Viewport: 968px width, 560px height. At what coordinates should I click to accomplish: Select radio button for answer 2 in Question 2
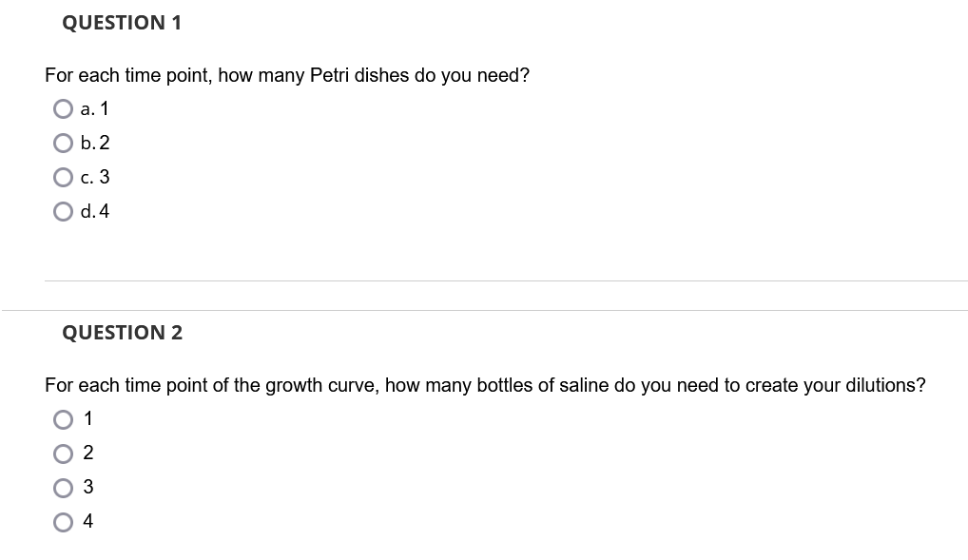pos(63,454)
